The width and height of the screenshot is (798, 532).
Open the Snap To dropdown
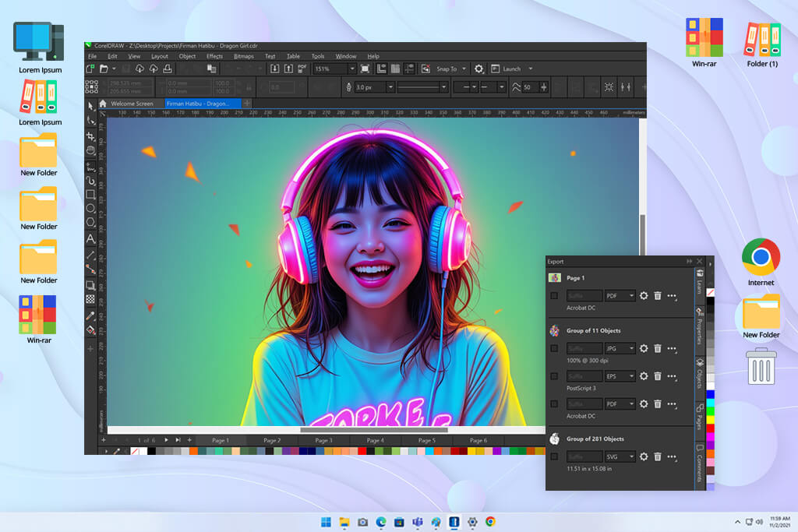(464, 69)
